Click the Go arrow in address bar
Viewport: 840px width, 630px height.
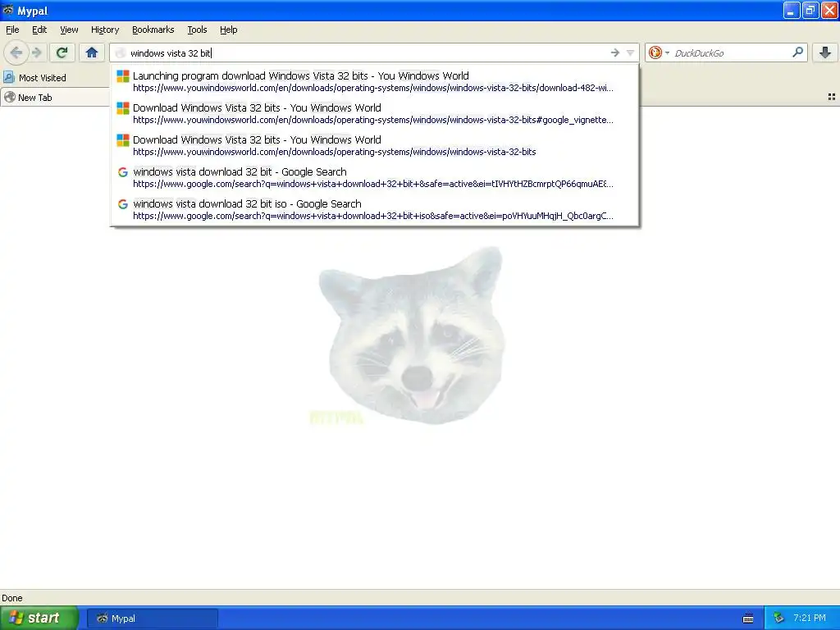615,52
